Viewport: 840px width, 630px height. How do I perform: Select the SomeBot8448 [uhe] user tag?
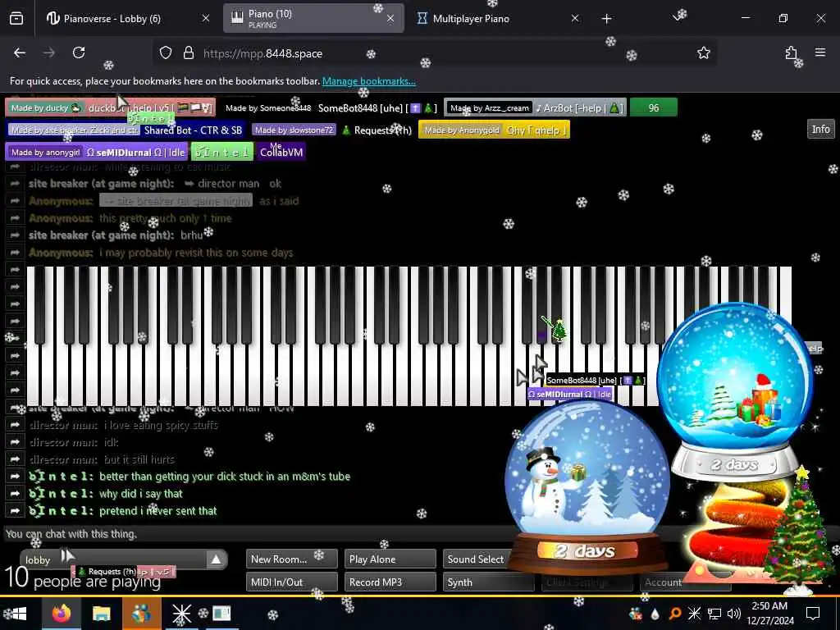pos(331,107)
